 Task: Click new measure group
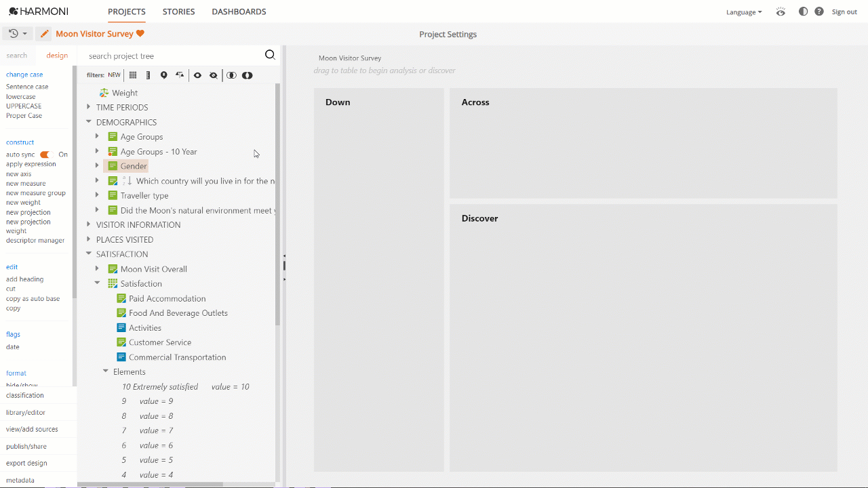(36, 193)
